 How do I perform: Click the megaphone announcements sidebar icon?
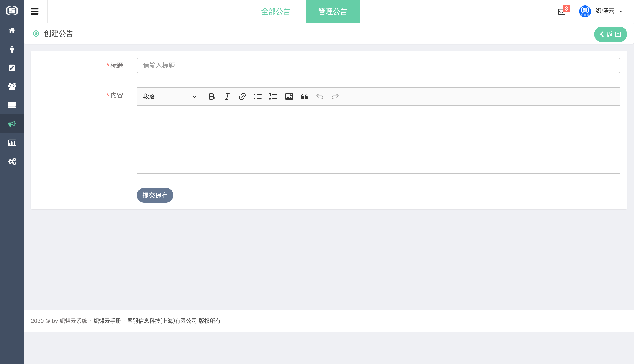[x=12, y=124]
